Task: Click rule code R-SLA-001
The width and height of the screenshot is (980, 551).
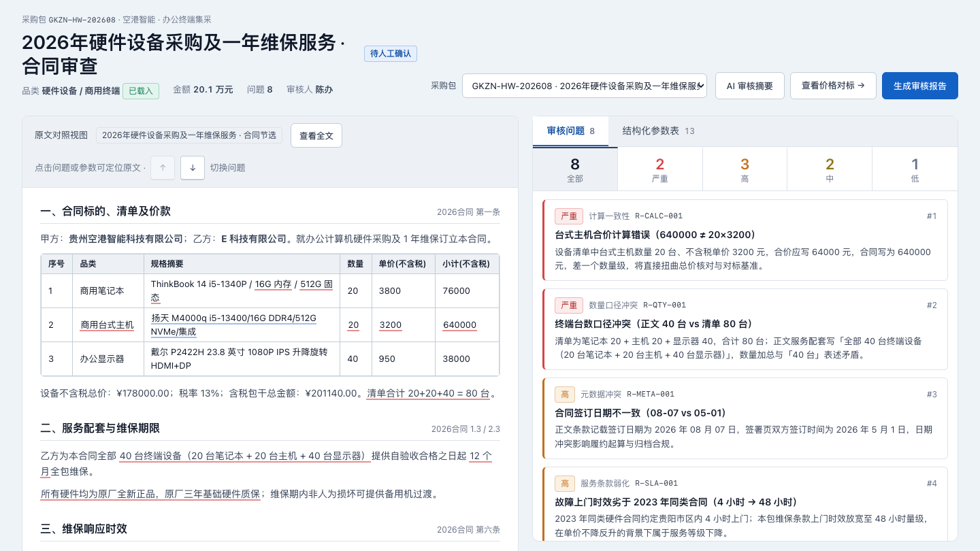Action: 657,484
